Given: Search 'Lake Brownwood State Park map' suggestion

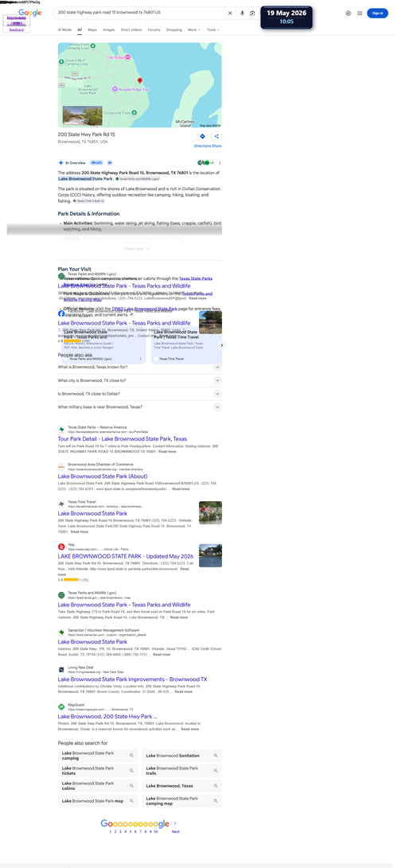Looking at the screenshot, I should (98, 800).
